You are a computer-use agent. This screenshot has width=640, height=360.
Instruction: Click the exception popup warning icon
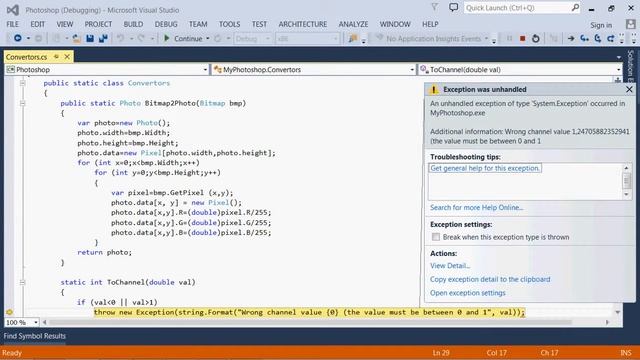coord(434,89)
